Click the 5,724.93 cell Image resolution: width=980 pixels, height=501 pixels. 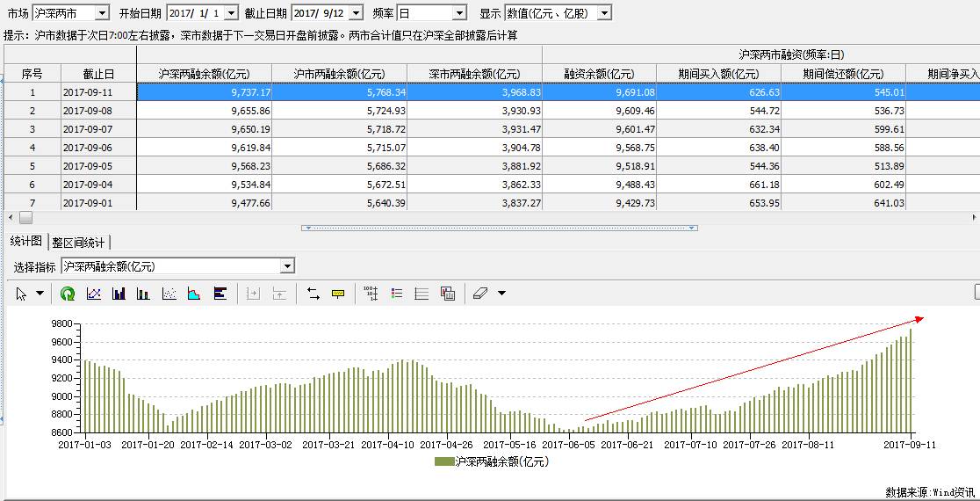click(339, 111)
